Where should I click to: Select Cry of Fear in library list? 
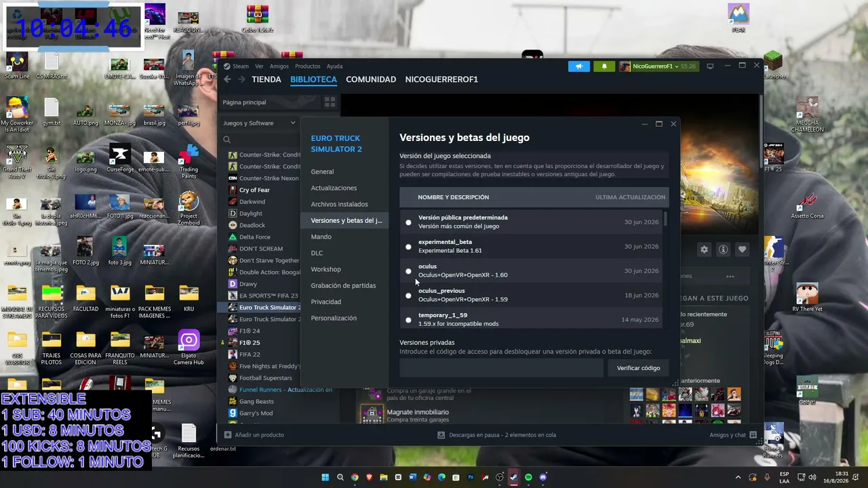(254, 190)
